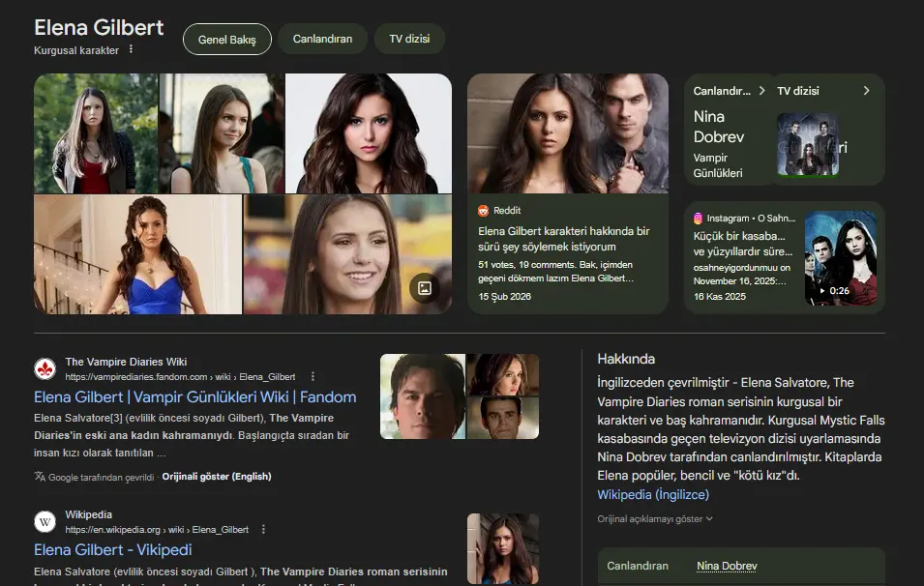Open the portrait photo with the white background
The image size is (924, 586).
coord(369,133)
